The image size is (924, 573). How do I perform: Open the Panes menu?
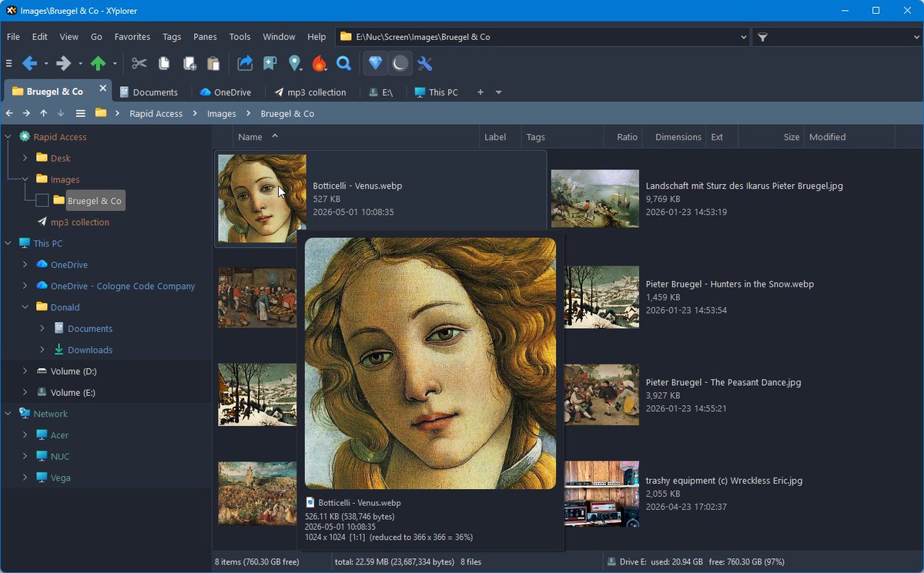[205, 36]
